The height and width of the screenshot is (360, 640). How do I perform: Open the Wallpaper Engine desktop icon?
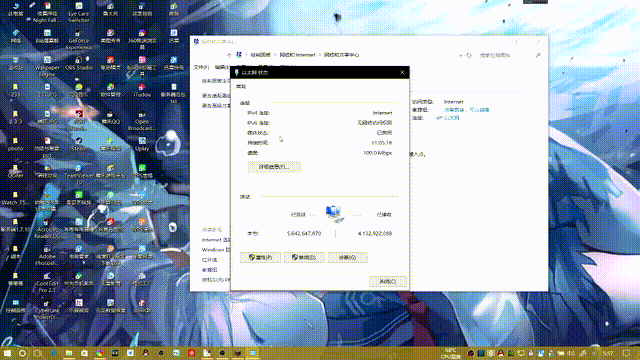coord(47,67)
